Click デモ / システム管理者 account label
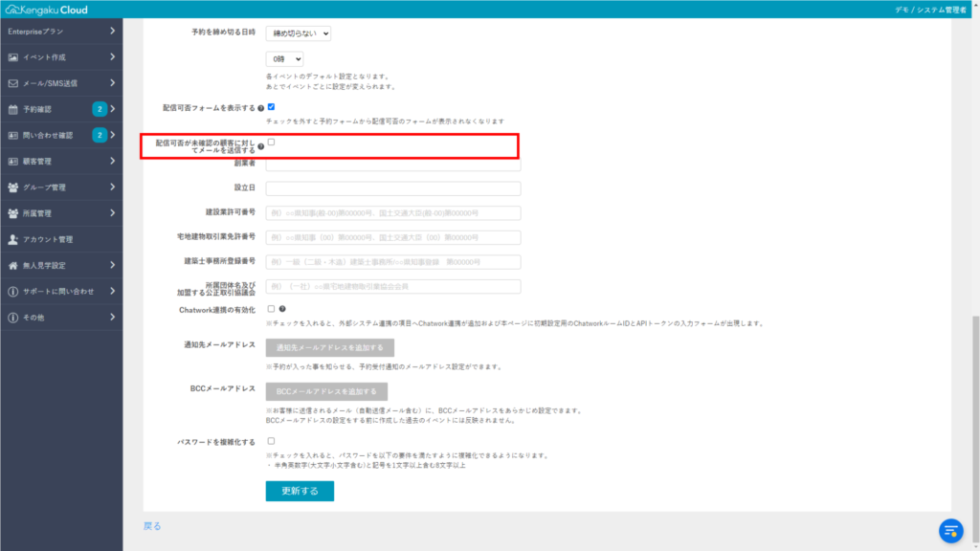This screenshot has height=551, width=980. [x=930, y=10]
